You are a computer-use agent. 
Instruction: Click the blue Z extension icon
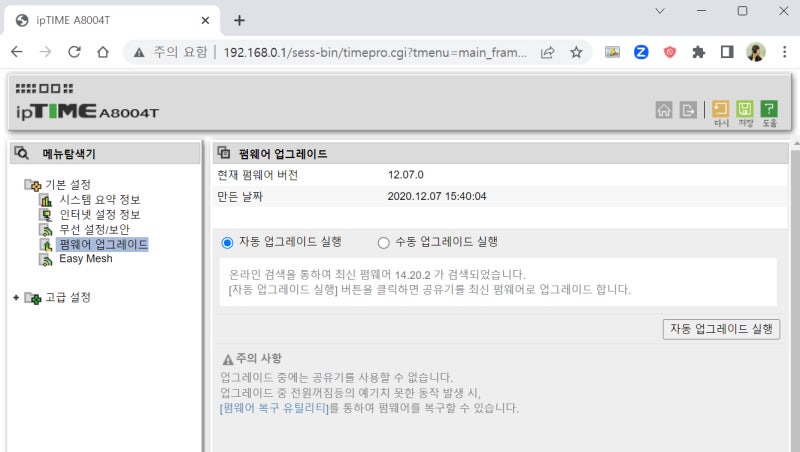641,52
